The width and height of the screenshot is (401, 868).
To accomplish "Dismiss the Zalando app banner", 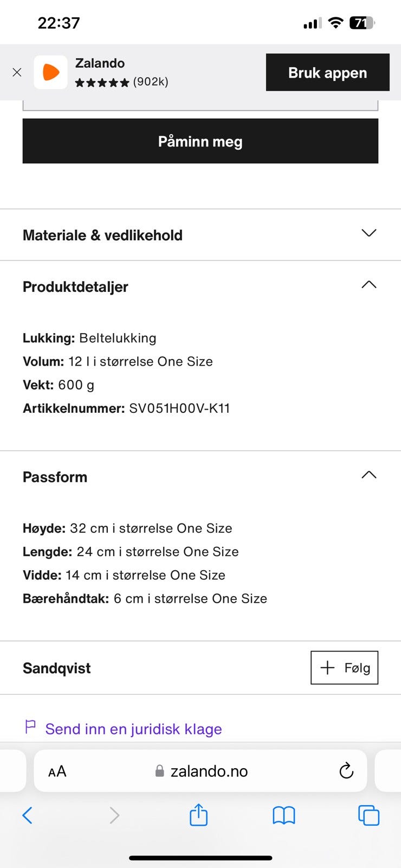I will (17, 72).
